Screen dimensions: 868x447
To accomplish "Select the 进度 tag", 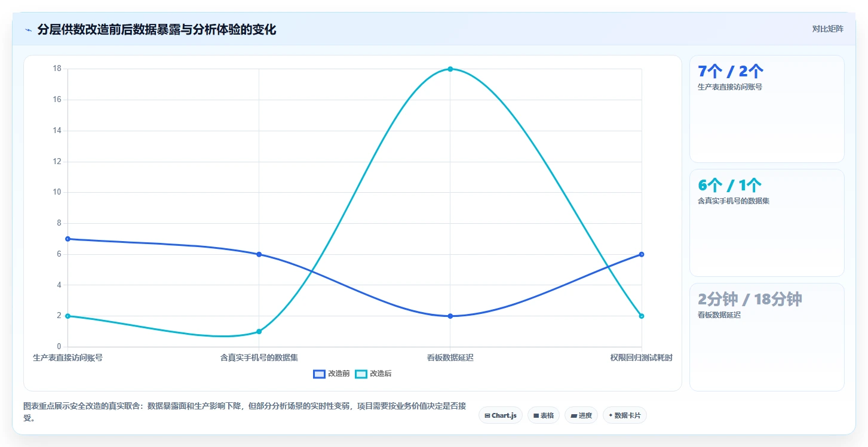I will point(581,415).
